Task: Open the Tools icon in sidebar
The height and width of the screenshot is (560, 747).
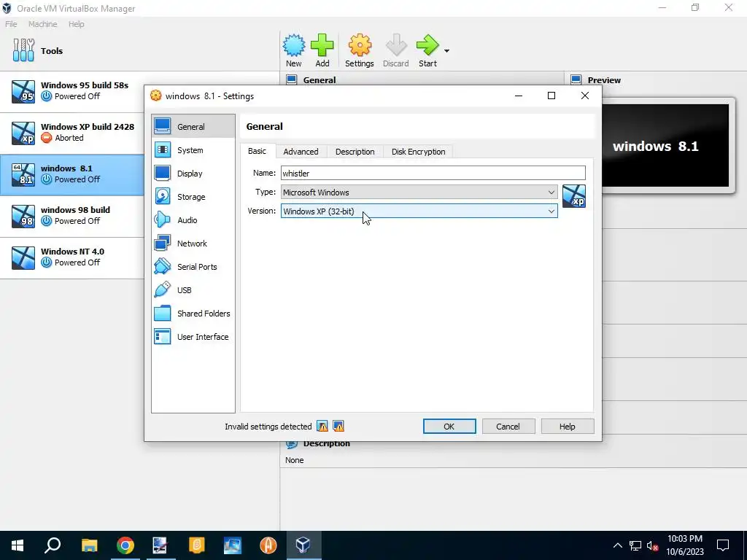Action: (24, 50)
